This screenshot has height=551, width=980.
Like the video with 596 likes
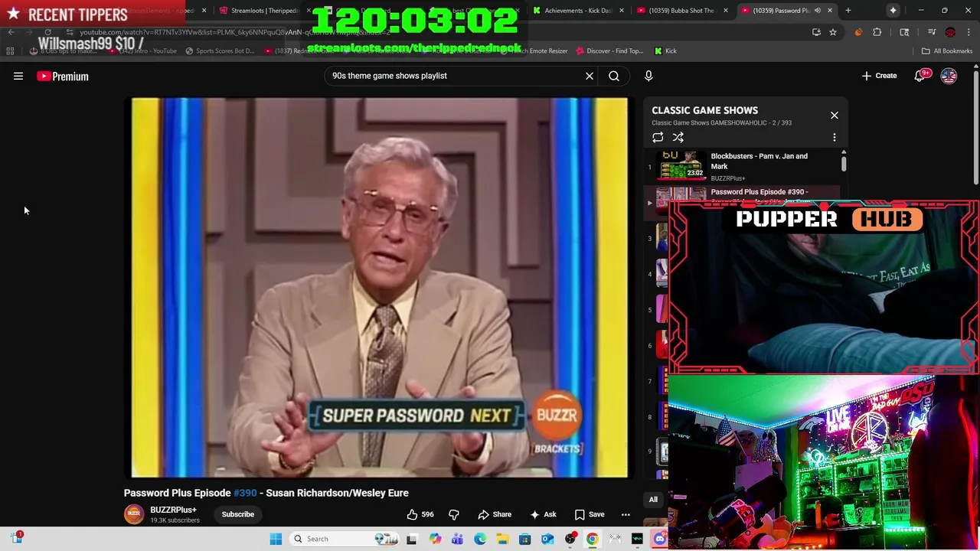[422, 514]
